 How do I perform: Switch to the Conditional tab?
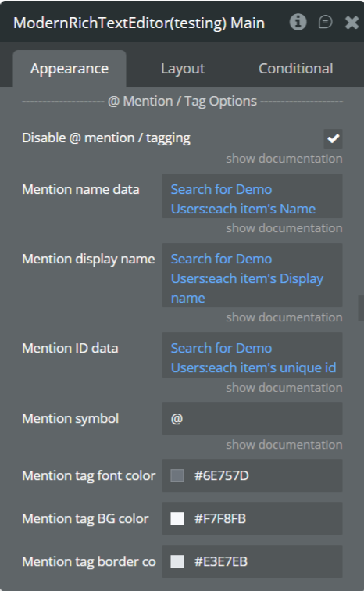[295, 69]
